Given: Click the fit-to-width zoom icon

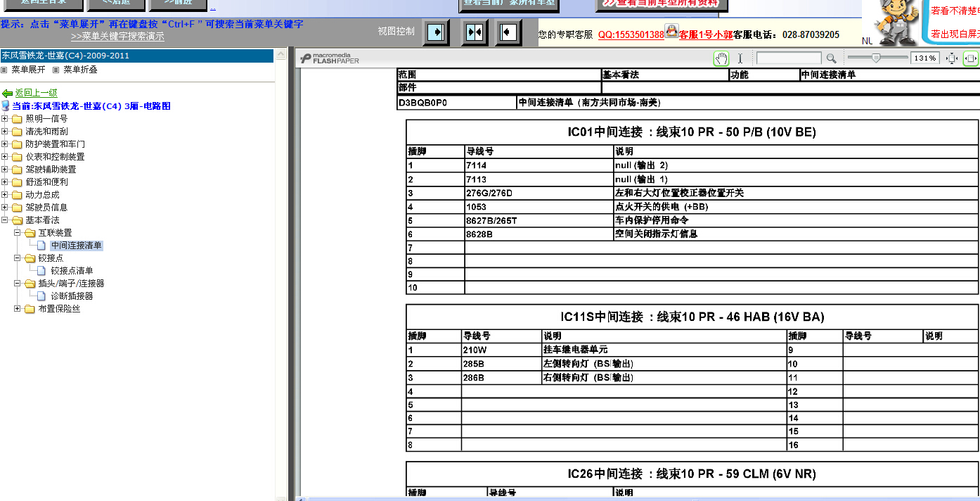Looking at the screenshot, I should [x=971, y=58].
